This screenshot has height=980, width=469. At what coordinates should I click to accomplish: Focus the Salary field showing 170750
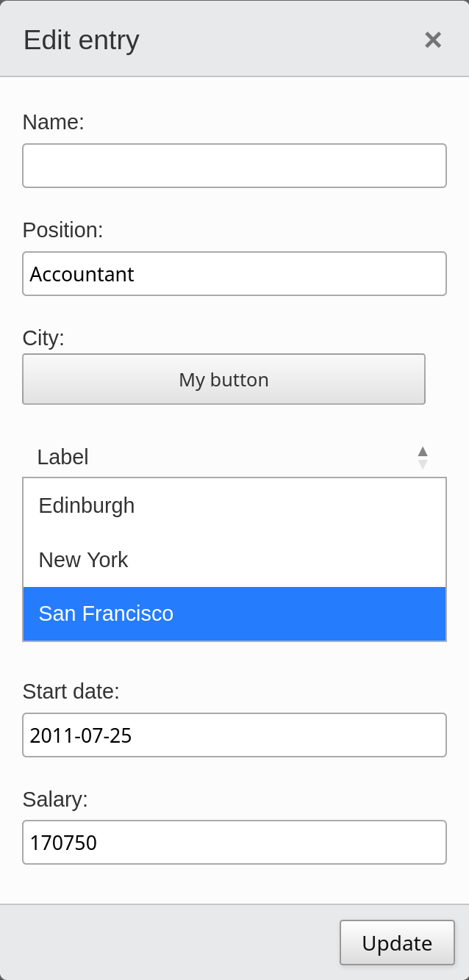pyautogui.click(x=234, y=843)
